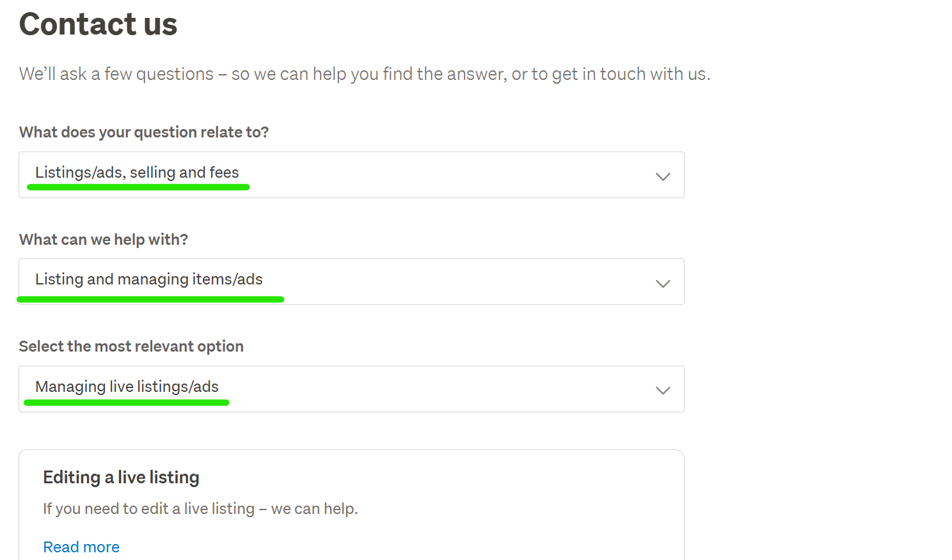Click the Read more link

click(81, 547)
